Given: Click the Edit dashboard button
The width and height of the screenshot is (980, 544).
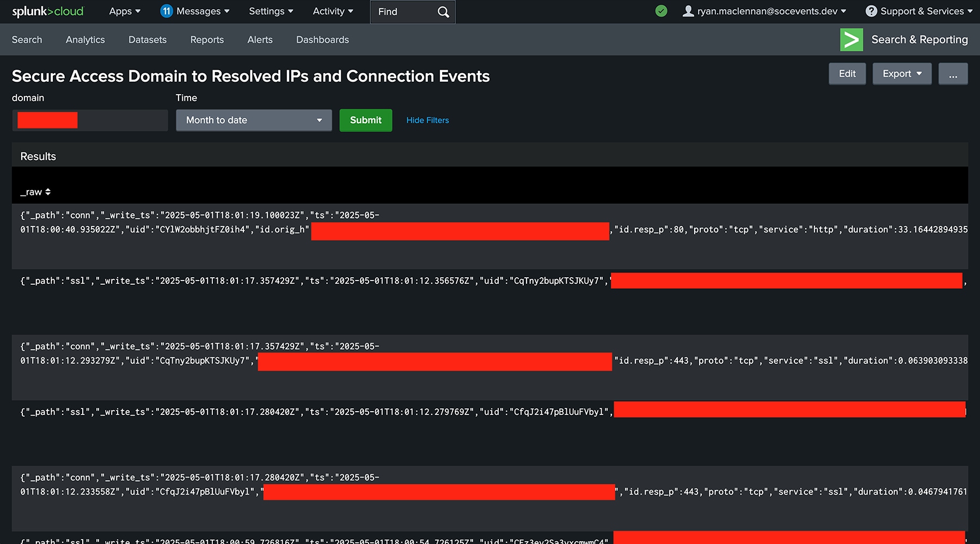Looking at the screenshot, I should (847, 74).
